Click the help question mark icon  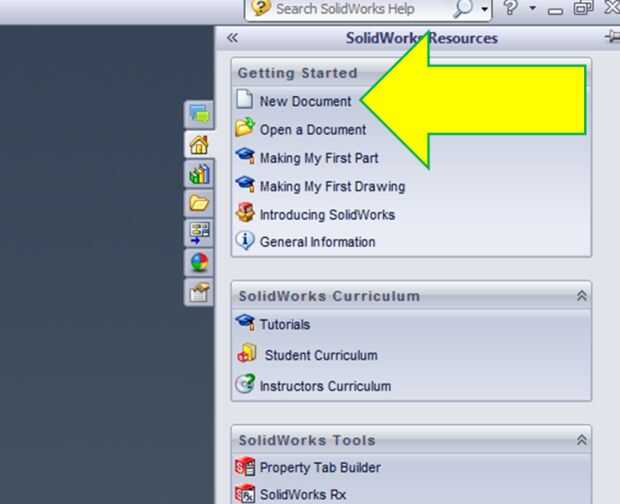510,8
